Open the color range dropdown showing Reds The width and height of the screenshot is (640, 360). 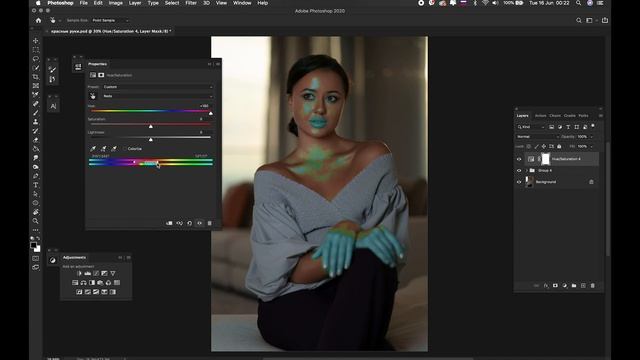click(158, 96)
